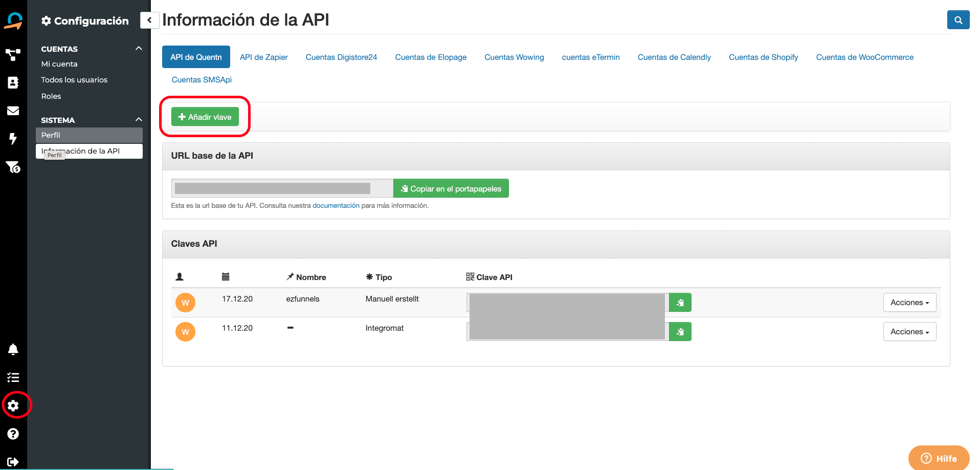Click the name ezfunnels in table

click(x=303, y=299)
